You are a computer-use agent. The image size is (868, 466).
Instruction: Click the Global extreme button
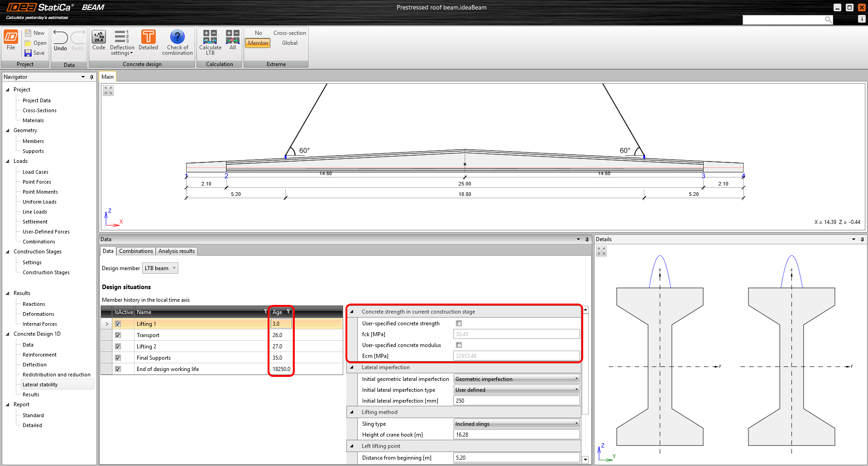pos(289,43)
